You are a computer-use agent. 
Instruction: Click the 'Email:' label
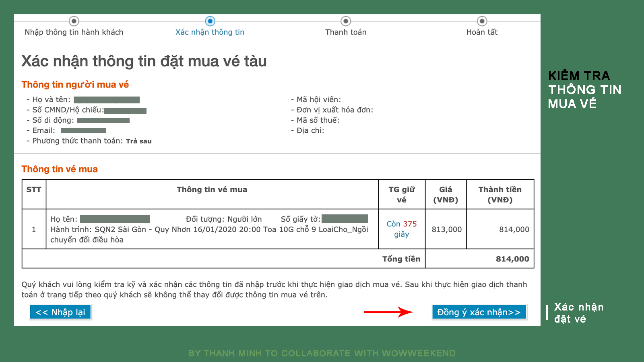(x=41, y=130)
